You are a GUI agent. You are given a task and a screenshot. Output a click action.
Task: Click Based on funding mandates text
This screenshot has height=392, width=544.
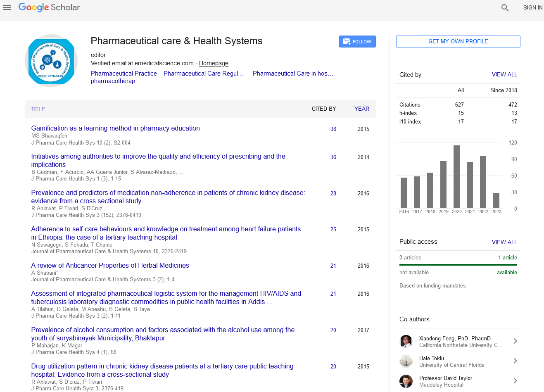coord(432,285)
